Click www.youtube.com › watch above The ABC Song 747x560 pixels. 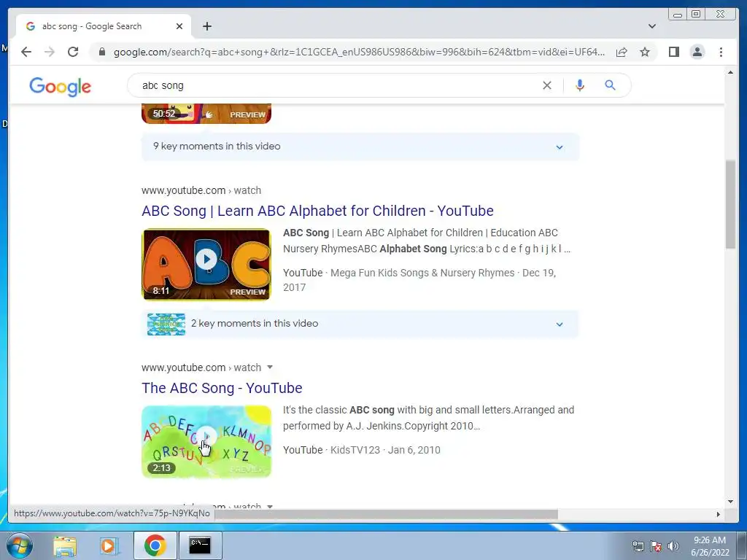[x=201, y=367]
